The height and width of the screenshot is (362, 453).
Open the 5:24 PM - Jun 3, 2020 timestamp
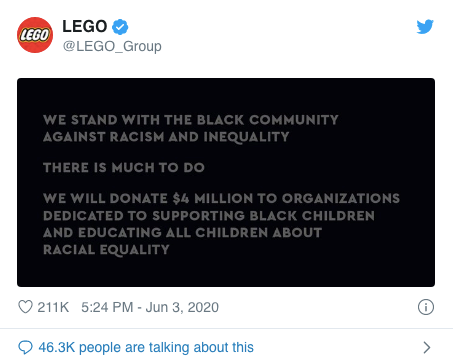[150, 307]
